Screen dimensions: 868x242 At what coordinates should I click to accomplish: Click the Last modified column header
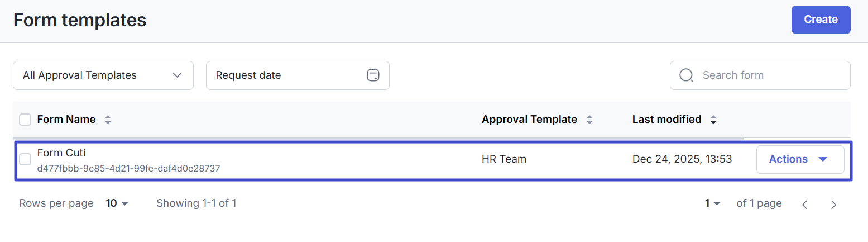pos(666,120)
